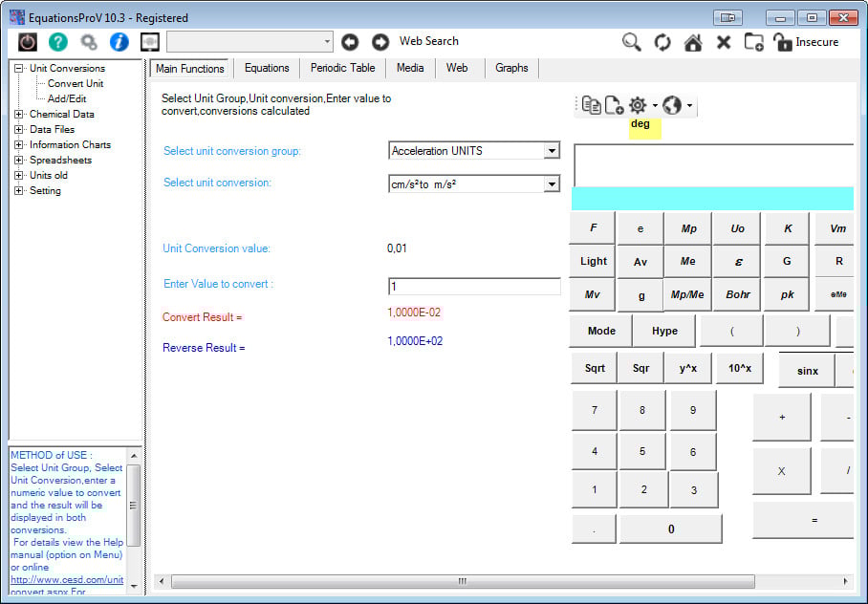Click the Mp/Me constant button
Image resolution: width=868 pixels, height=604 pixels.
[687, 294]
